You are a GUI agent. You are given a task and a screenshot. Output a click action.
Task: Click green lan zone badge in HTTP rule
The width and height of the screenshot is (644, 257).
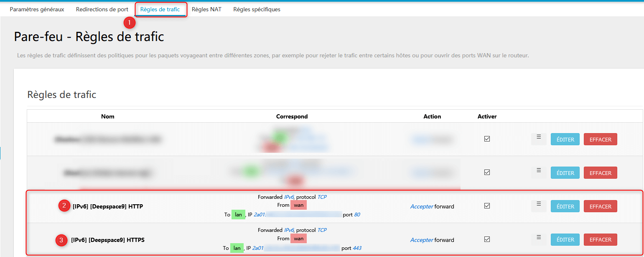238,215
